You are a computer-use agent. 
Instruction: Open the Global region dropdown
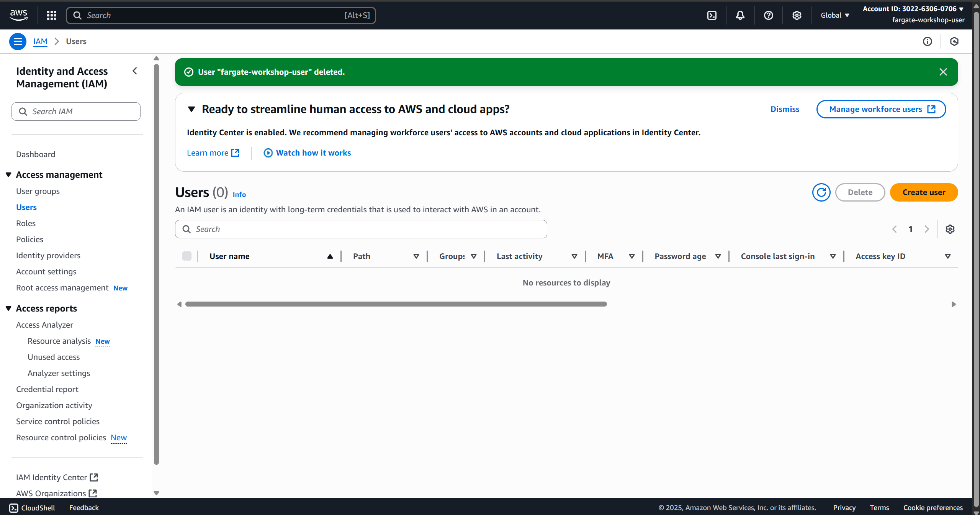click(x=835, y=15)
